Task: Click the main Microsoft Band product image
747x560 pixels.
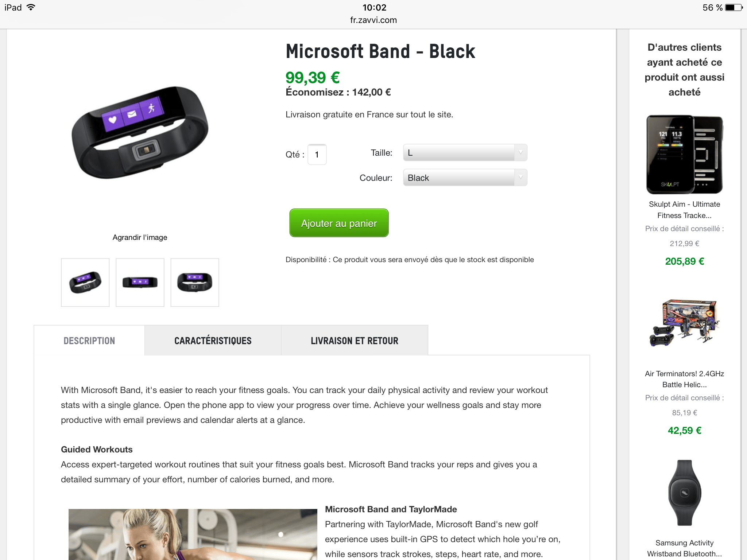Action: pyautogui.click(x=140, y=133)
